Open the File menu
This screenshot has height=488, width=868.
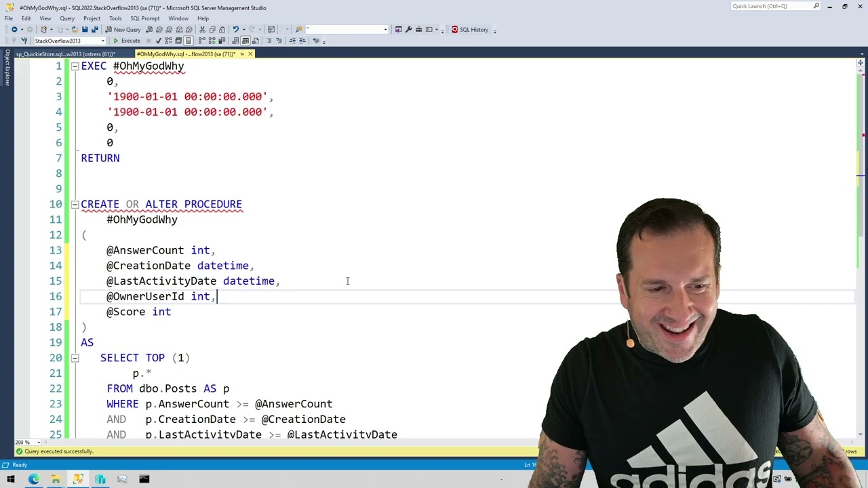click(9, 18)
